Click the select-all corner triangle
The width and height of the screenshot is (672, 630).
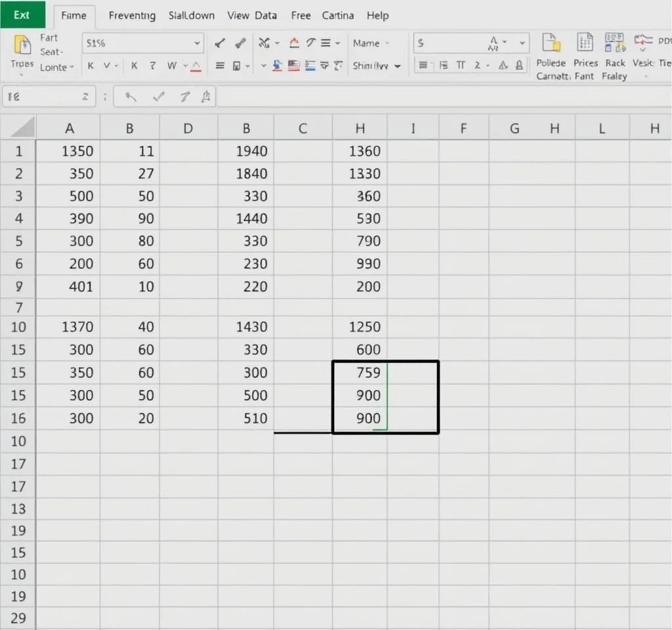coord(23,127)
